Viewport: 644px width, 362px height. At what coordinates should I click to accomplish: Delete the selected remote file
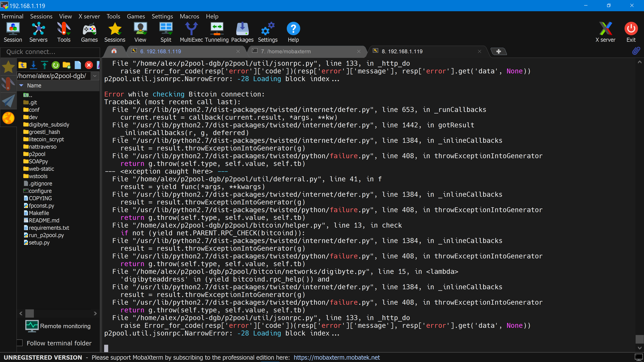coord(89,65)
